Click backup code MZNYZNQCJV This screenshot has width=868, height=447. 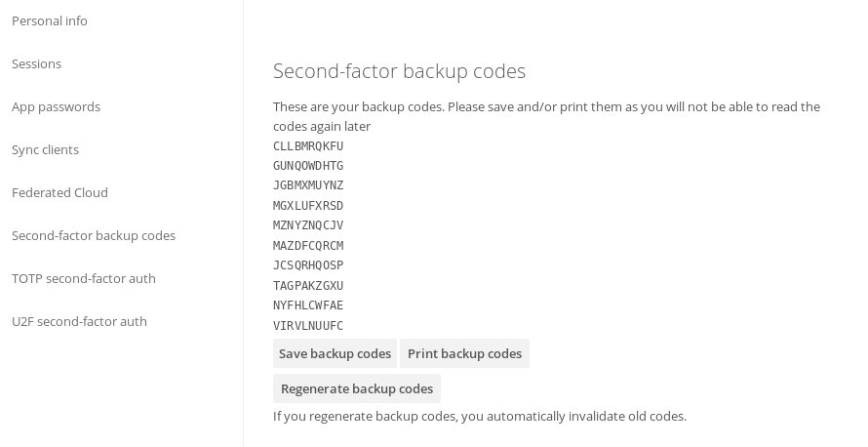point(308,225)
